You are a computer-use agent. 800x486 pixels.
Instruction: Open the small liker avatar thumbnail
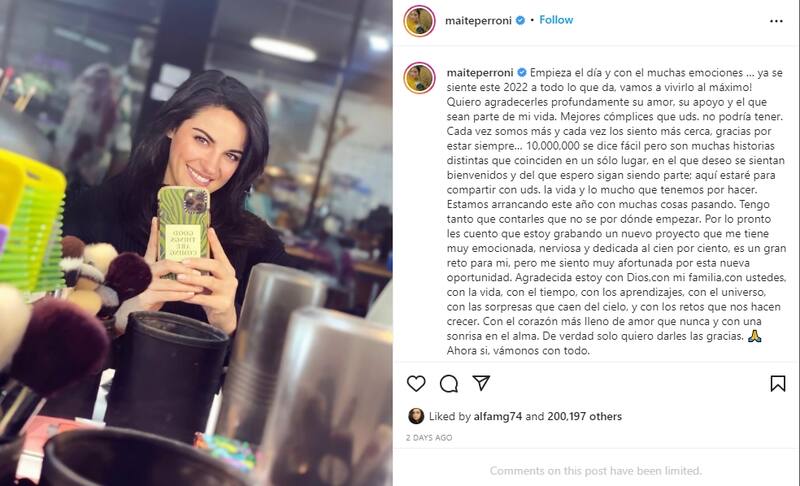point(416,416)
